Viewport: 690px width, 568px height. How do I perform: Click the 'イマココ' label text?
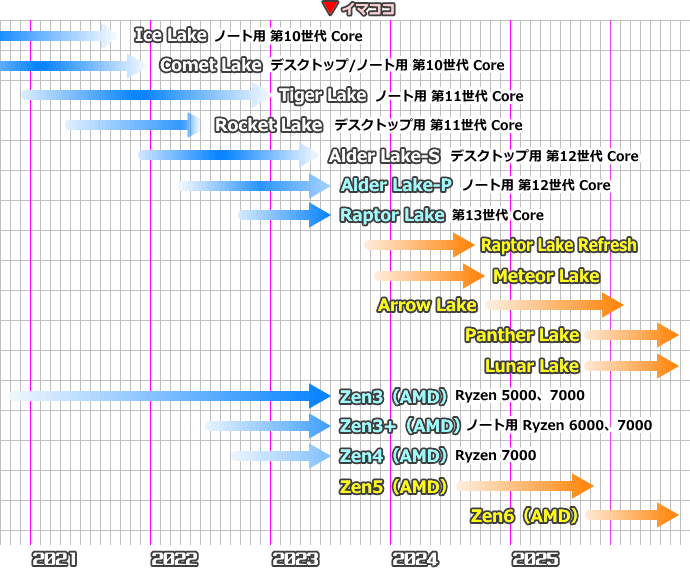368,9
